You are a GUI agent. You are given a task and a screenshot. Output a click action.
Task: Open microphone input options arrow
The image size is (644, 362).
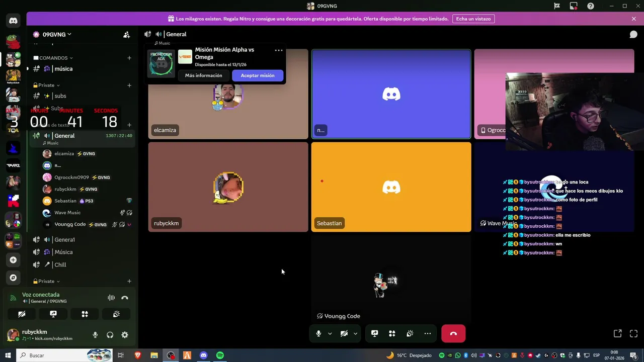point(330,333)
